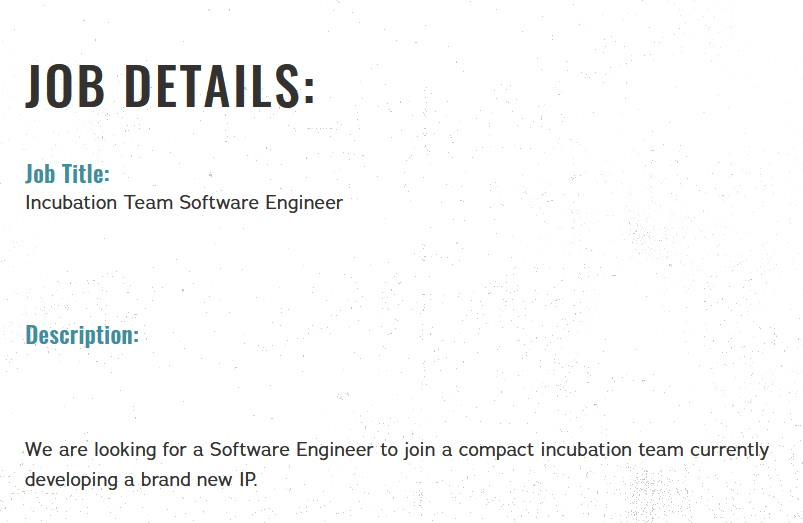Click the word "JOB" in the heading
Image resolution: width=803 pixels, height=523 pixels.
click(x=65, y=85)
